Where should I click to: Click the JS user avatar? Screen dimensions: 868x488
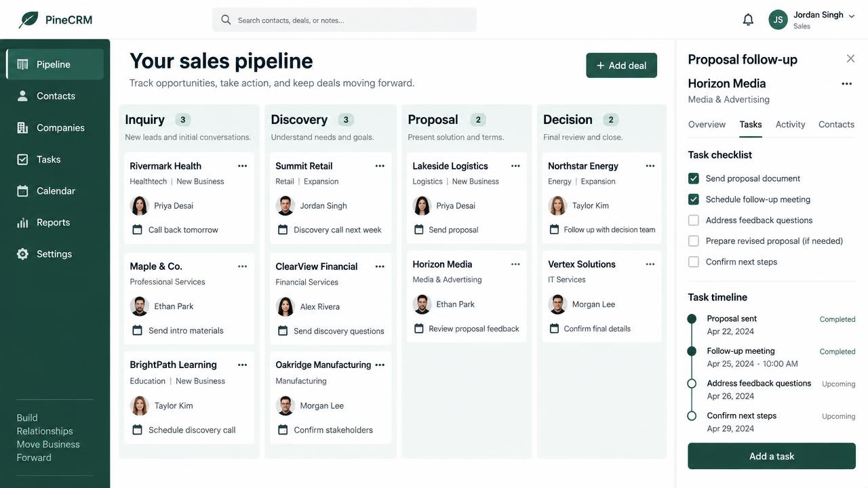[x=778, y=20]
